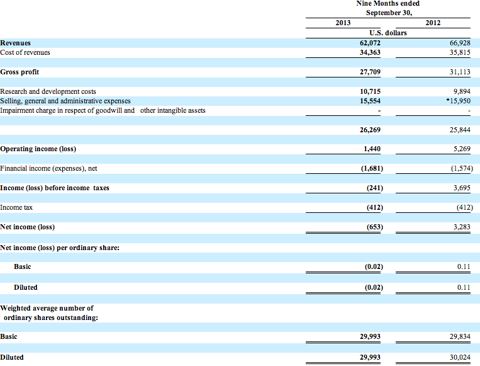Viewport: 480px width, 366px height.
Task: Select net income value 3,283
Action: pyautogui.click(x=462, y=227)
